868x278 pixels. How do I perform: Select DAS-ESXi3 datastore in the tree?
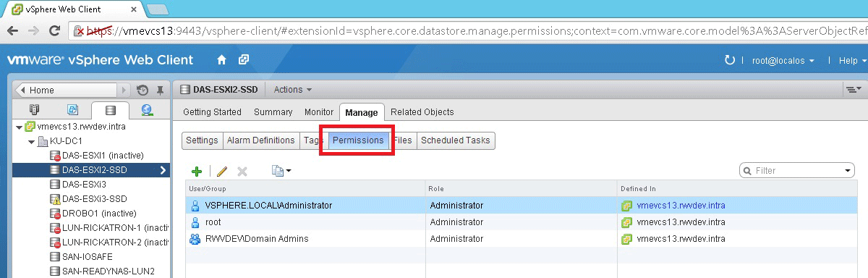[x=84, y=185]
